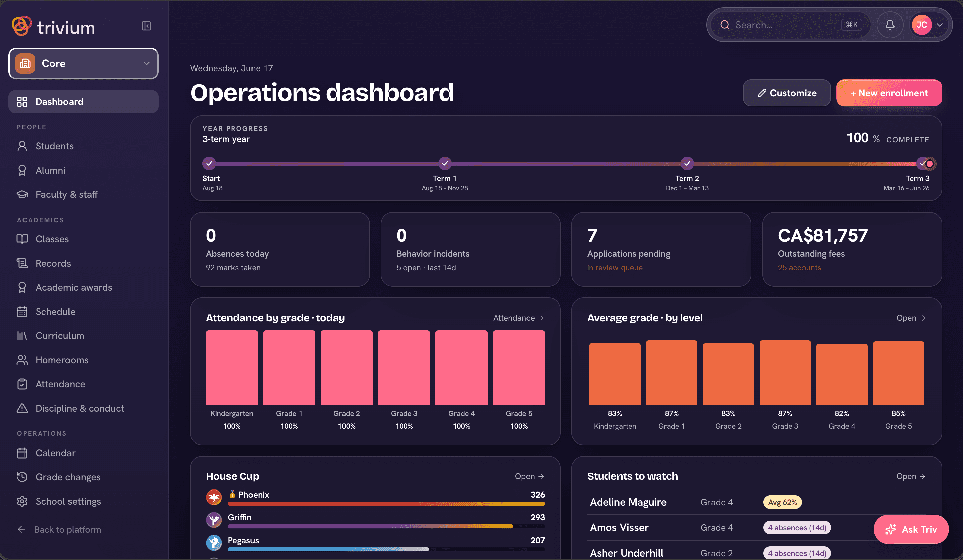The image size is (963, 560).
Task: Collapse the sidebar panel icon
Action: click(x=146, y=26)
